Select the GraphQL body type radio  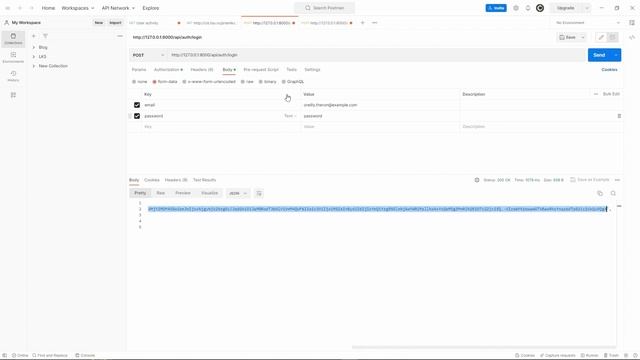point(284,82)
